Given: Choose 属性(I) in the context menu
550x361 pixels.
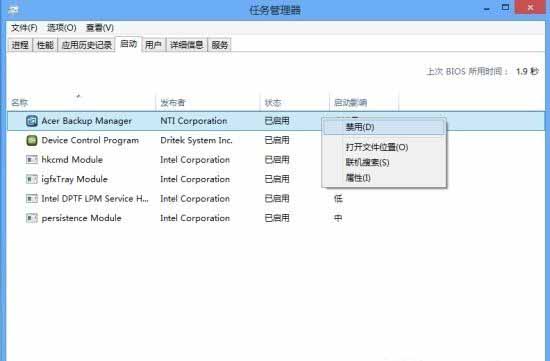Looking at the screenshot, I should click(384, 178).
